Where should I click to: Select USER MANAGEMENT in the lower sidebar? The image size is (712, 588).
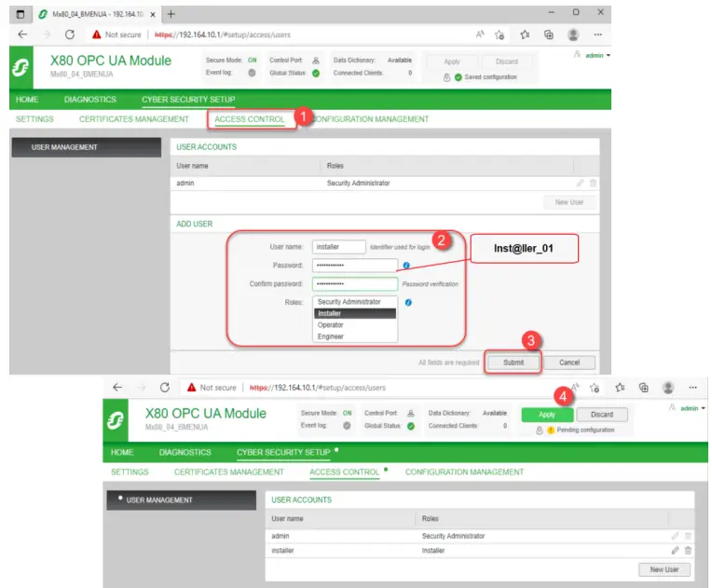181,499
